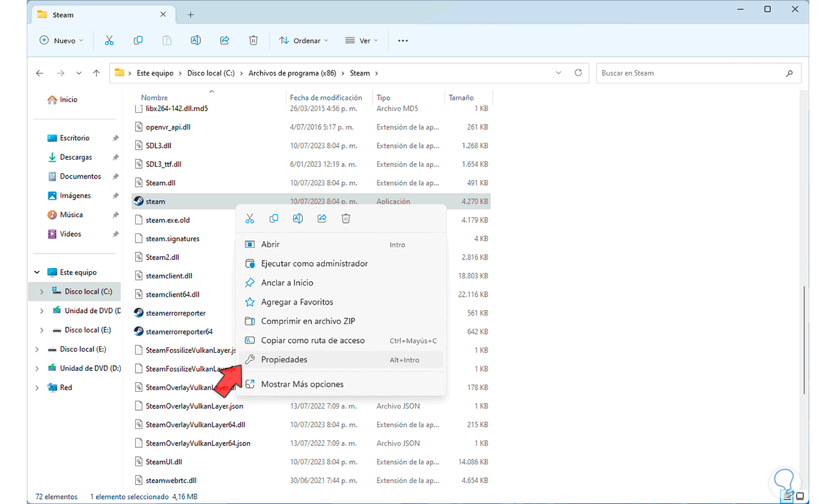Select SteamOverlayVulkanLayer64.json file
Screen dimensions: 836x504
pyautogui.click(x=311, y=443)
